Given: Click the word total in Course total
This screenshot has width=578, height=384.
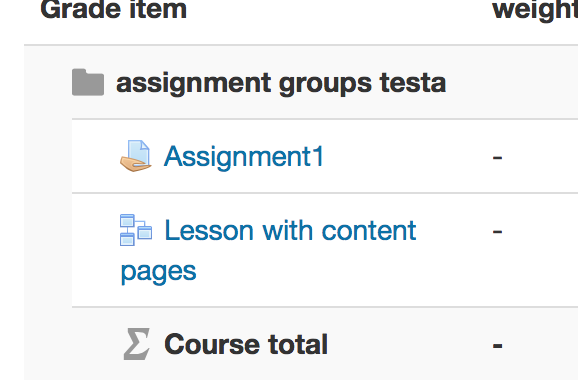Looking at the screenshot, I should point(298,344).
